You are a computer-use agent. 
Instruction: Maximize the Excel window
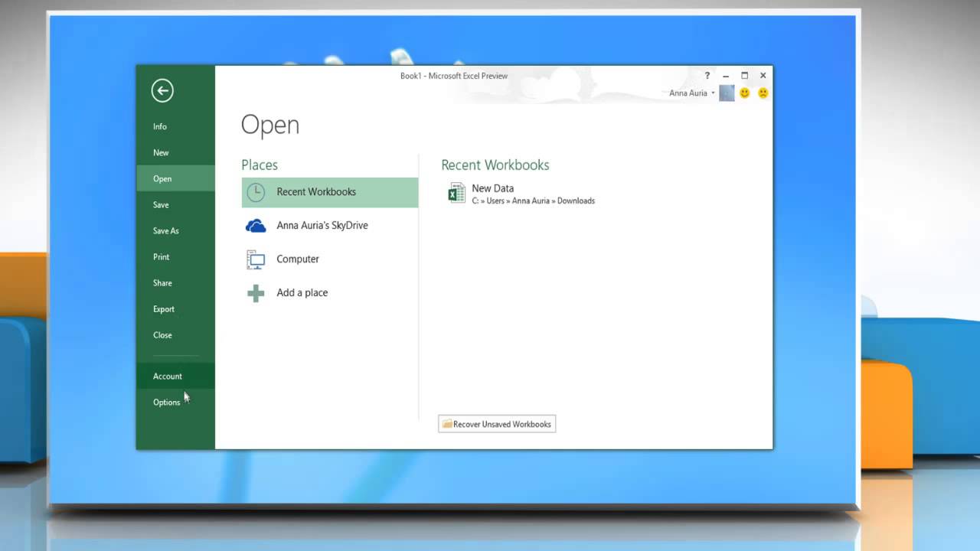click(744, 76)
